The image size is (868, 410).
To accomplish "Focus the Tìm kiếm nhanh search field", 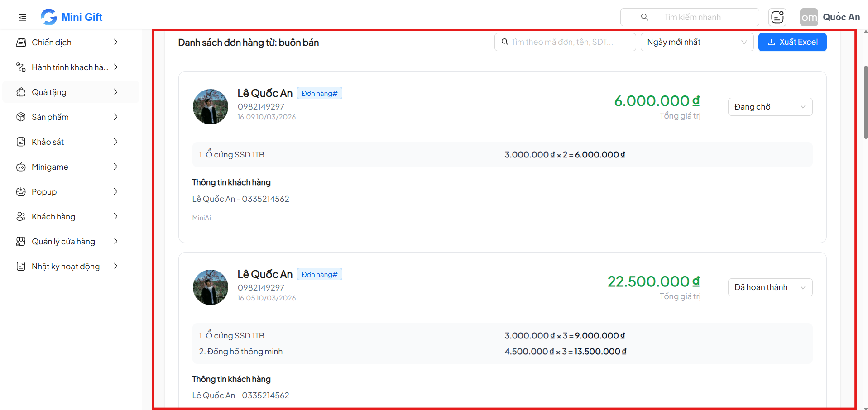I will click(690, 17).
